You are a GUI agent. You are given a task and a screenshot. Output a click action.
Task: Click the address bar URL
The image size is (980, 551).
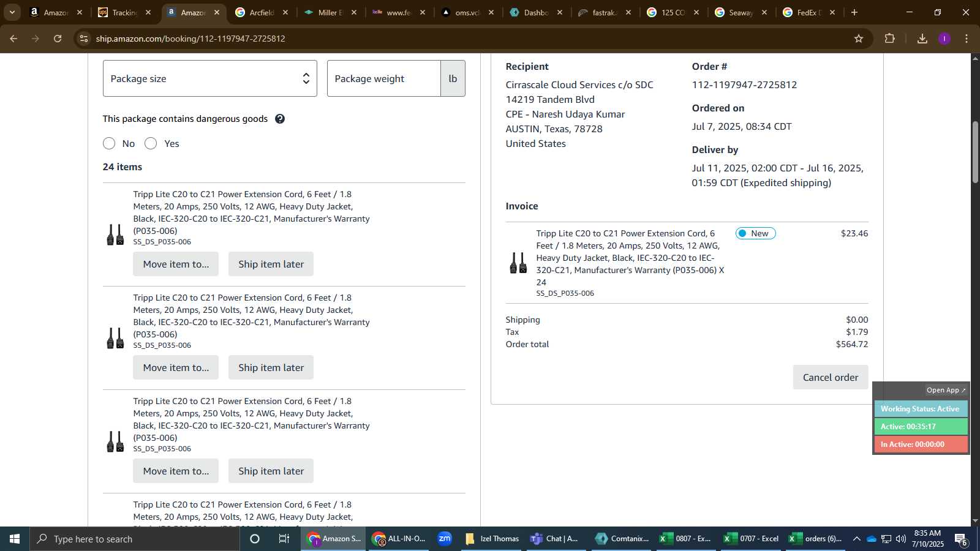pos(190,39)
